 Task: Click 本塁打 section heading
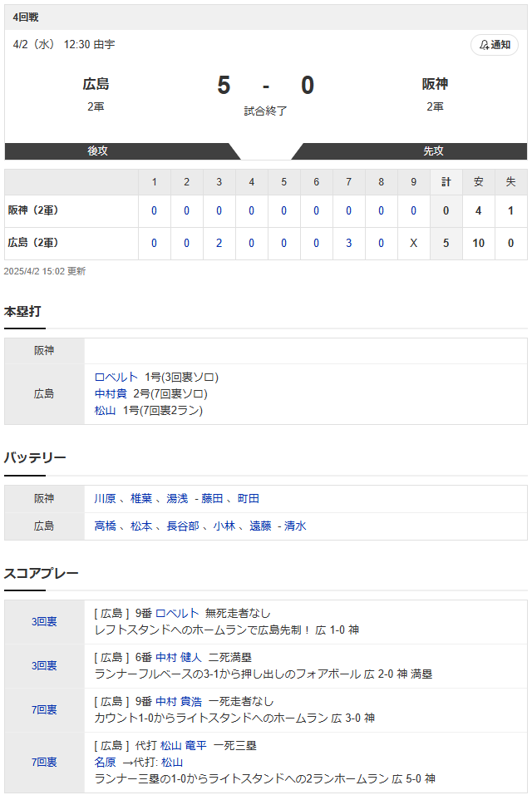22,311
